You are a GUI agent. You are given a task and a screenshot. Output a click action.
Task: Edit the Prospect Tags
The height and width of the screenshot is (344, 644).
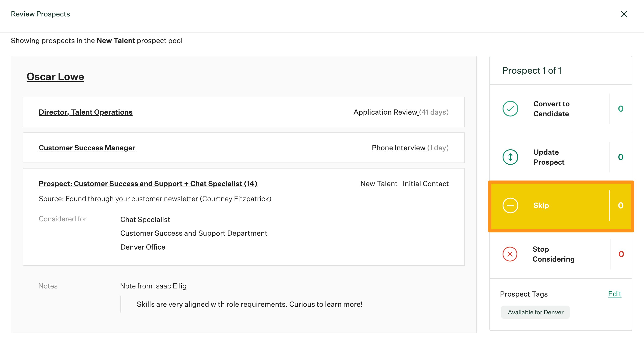tap(615, 294)
